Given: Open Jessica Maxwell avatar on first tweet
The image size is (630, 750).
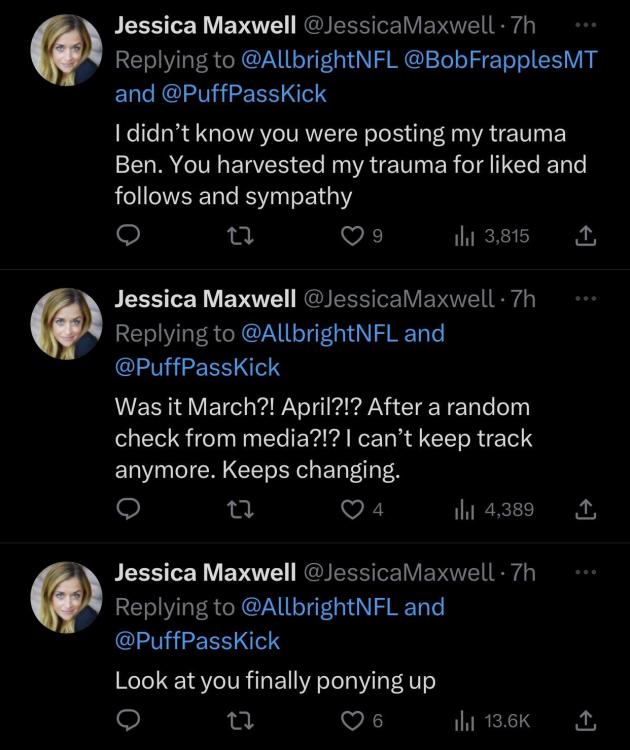Looking at the screenshot, I should pos(66,49).
